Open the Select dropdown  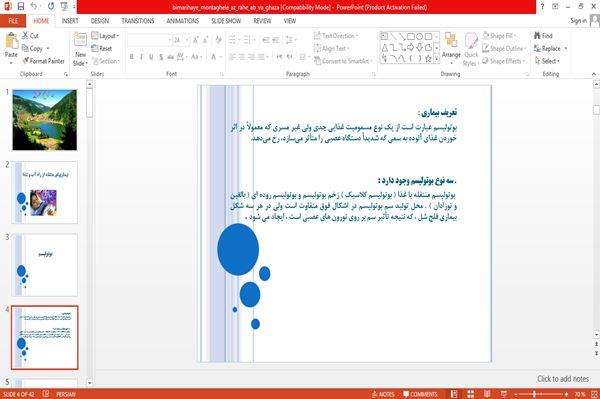click(548, 61)
